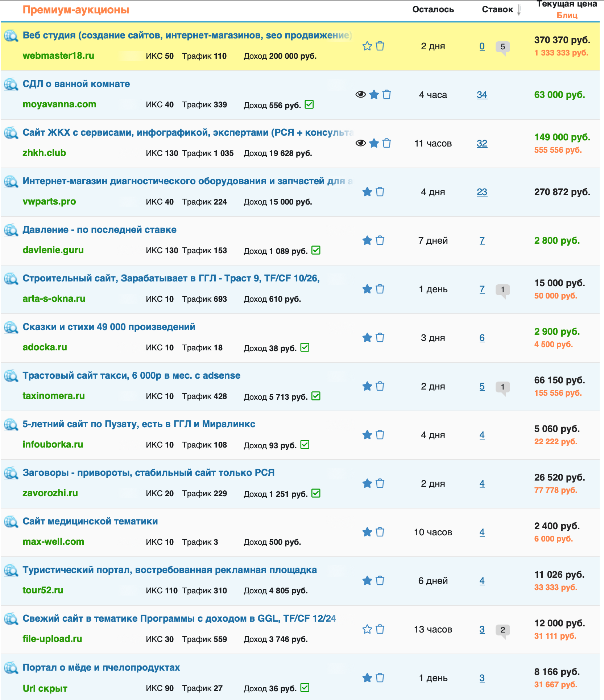Open the 5 comments bubble for webmaster18.ru
Screen dimensions: 604x700
pos(503,47)
